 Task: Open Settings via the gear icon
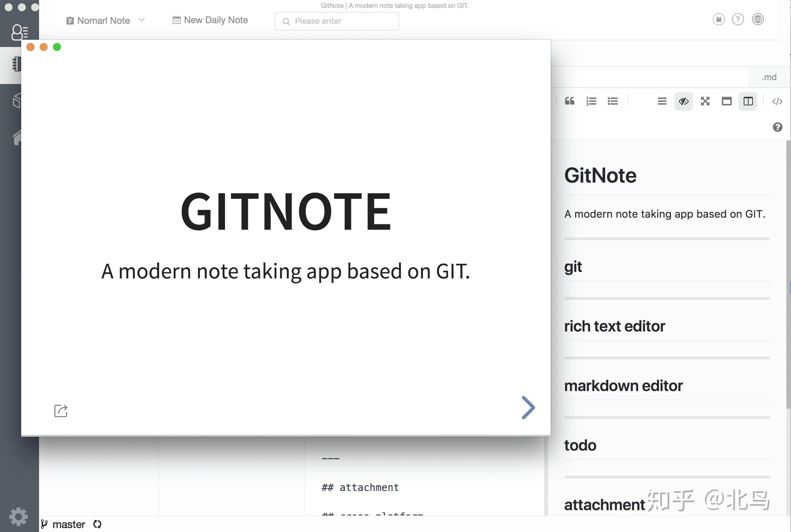(19, 516)
